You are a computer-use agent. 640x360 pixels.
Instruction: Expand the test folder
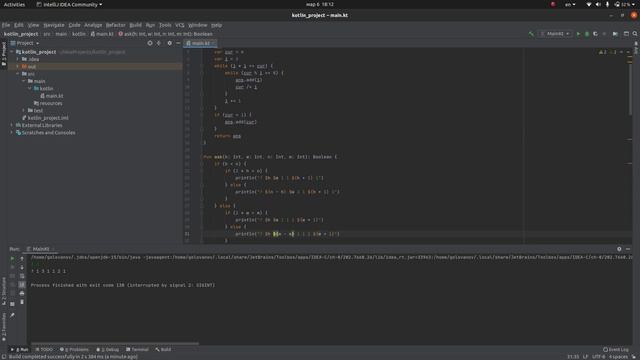coord(24,111)
